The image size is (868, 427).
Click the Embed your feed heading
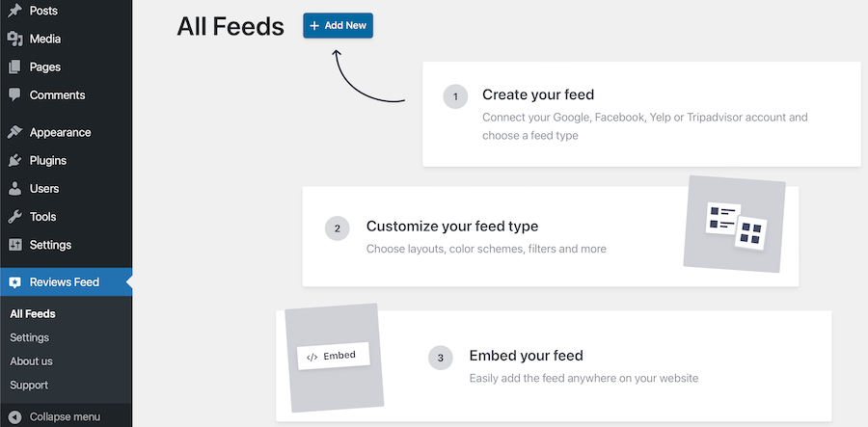[x=526, y=356]
